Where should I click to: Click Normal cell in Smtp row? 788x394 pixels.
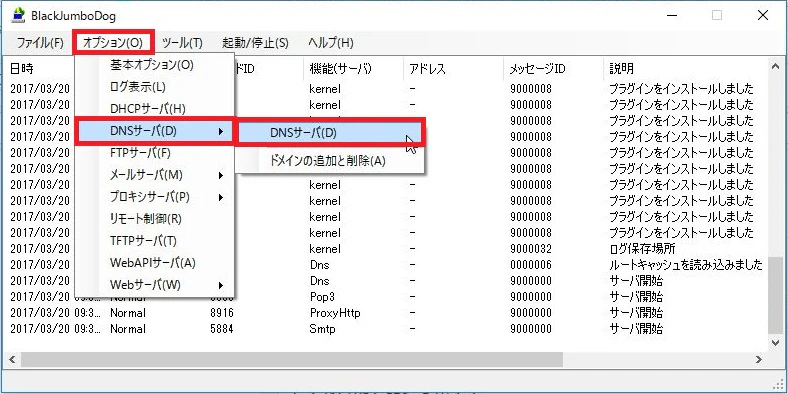(128, 329)
